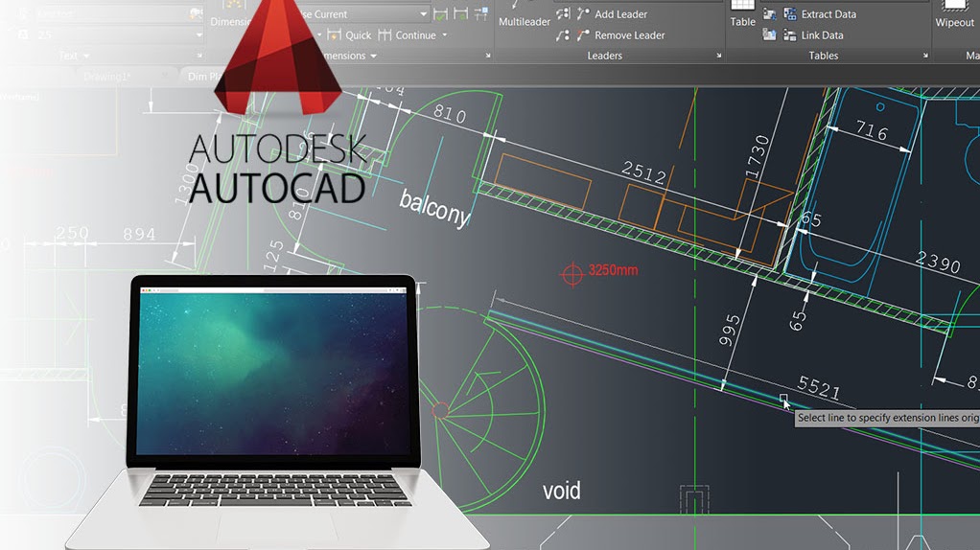
Task: Insert a Table from the Tables panel
Action: [742, 14]
